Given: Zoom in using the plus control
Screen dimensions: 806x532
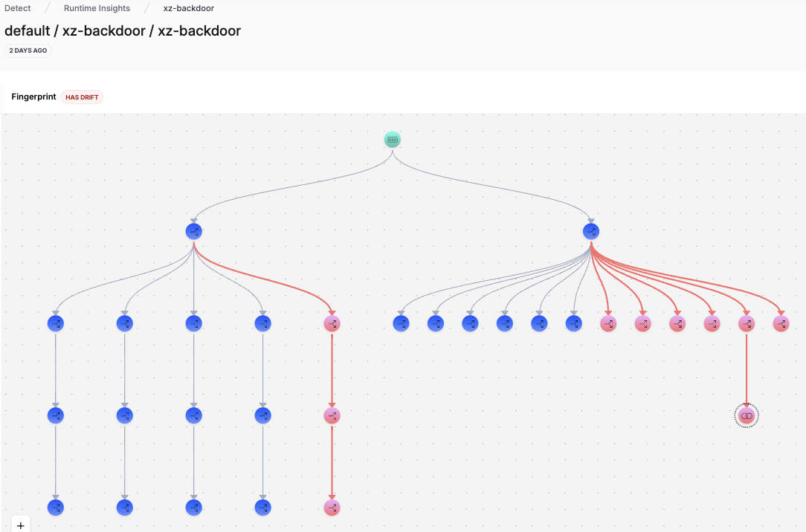Looking at the screenshot, I should pyautogui.click(x=20, y=524).
